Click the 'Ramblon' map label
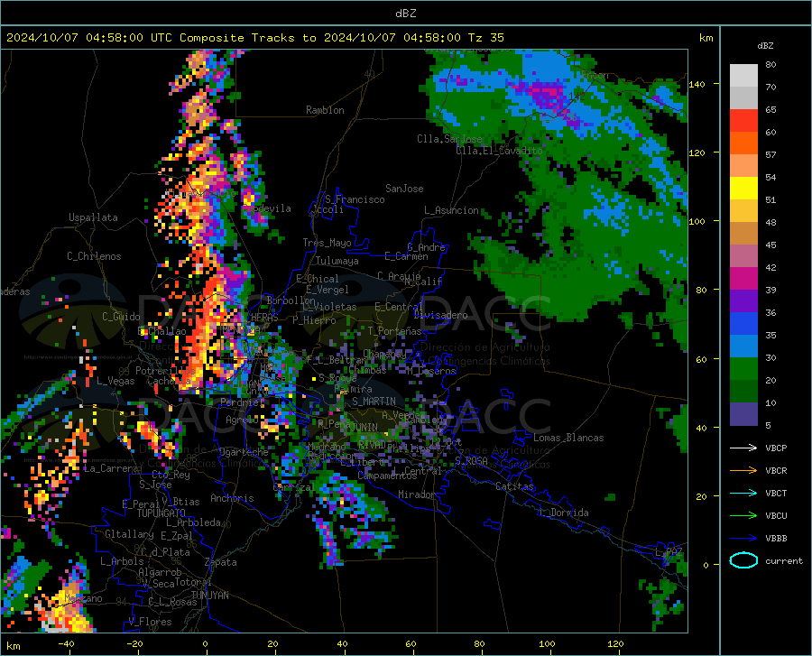This screenshot has height=656, width=812. 325,110
